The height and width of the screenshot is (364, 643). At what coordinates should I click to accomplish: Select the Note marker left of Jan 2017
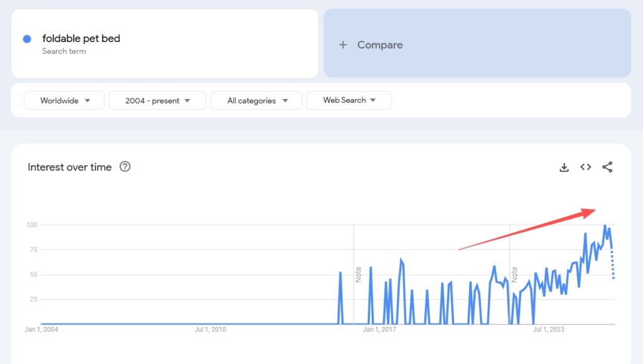(359, 274)
